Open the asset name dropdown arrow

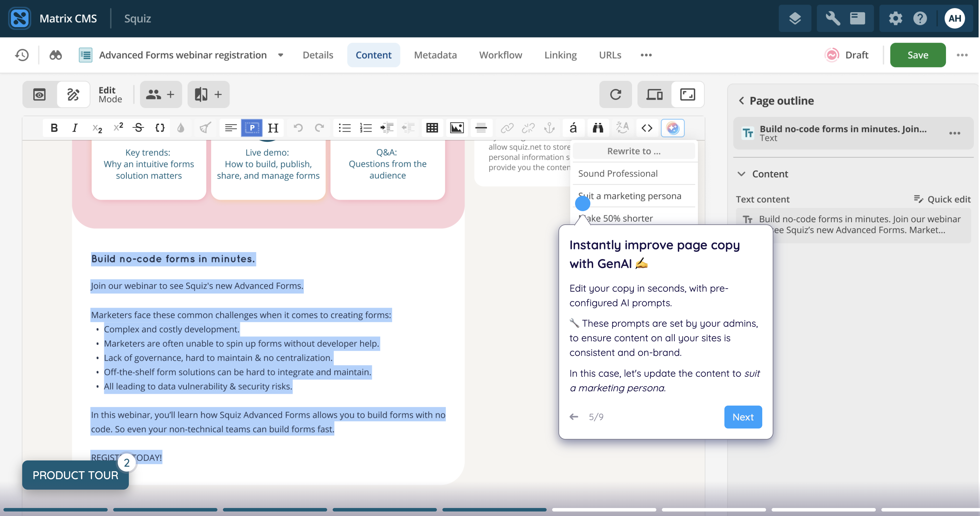pos(281,55)
